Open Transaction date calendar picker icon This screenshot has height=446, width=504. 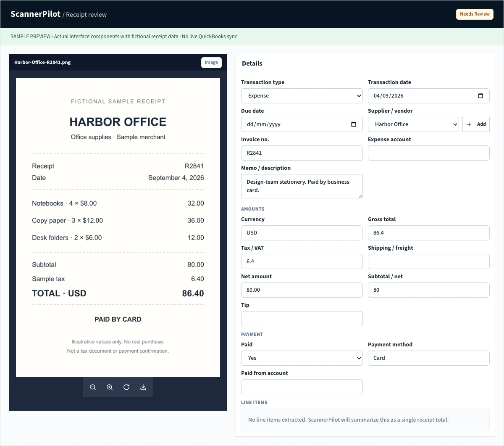click(x=480, y=96)
